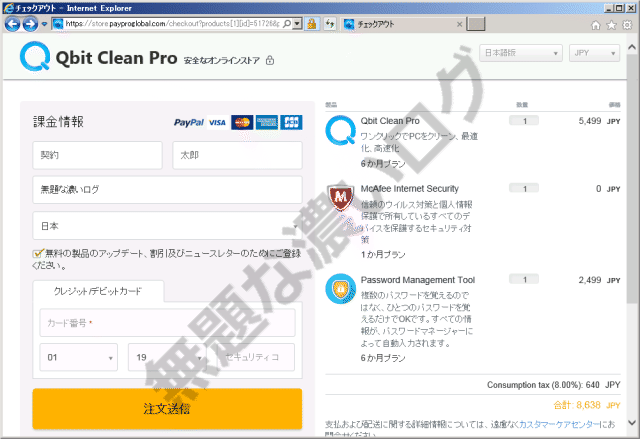Image resolution: width=640 pixels, height=439 pixels.
Task: Click the VISA card logo
Action: click(x=217, y=122)
